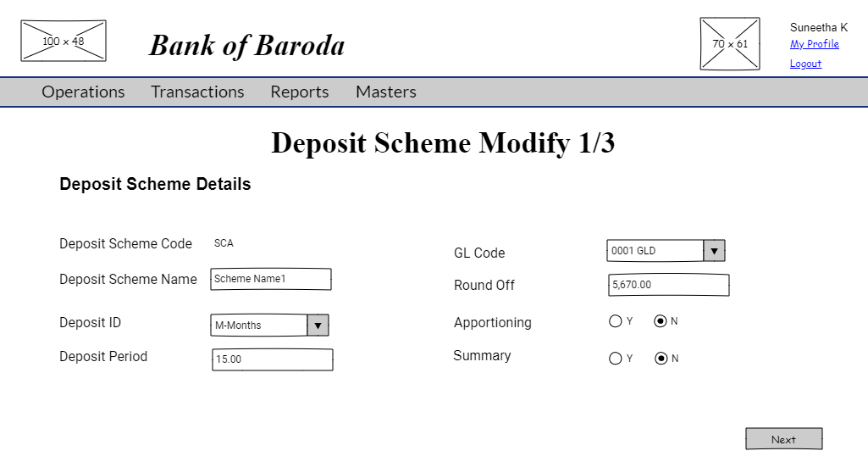Click the input field containing SCA
The image size is (868, 462).
[242, 243]
